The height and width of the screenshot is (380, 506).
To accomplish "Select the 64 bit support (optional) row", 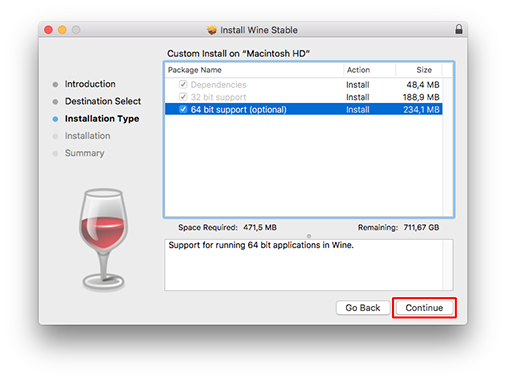I will [304, 109].
